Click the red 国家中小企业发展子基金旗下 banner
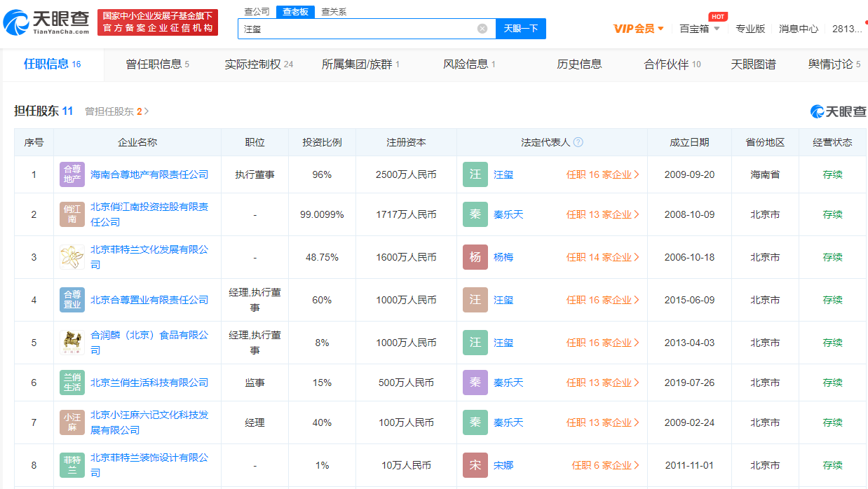This screenshot has width=868, height=489. coord(158,22)
